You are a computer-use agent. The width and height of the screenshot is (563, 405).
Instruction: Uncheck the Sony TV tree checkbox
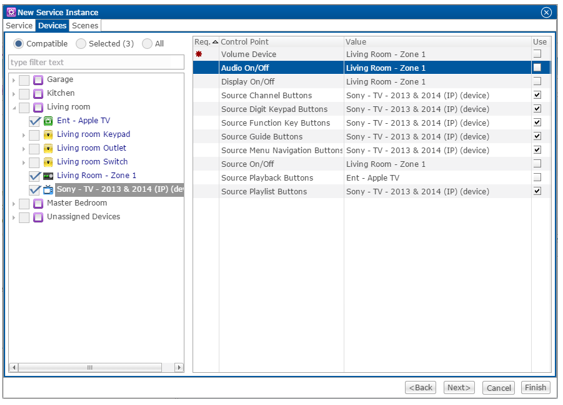click(34, 190)
